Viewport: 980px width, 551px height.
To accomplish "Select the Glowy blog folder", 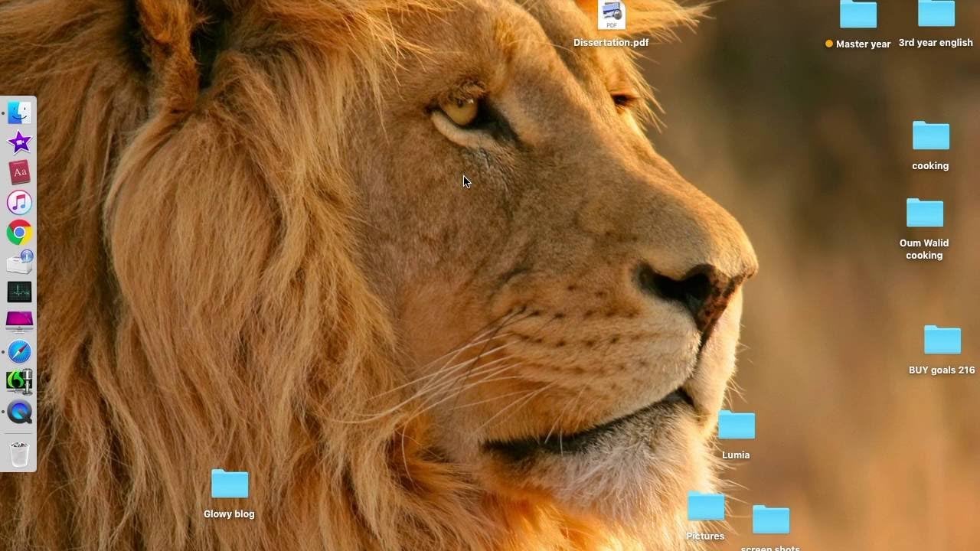I will pos(229,484).
